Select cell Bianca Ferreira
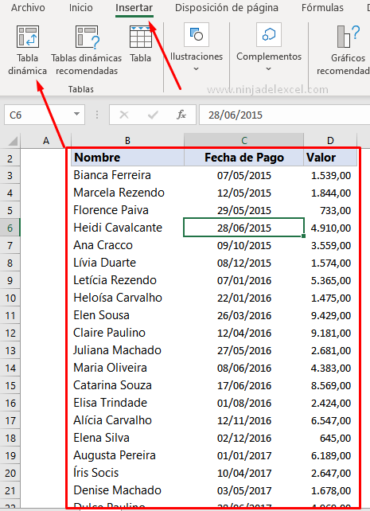Screen dimensions: 370x511 click(x=128, y=175)
